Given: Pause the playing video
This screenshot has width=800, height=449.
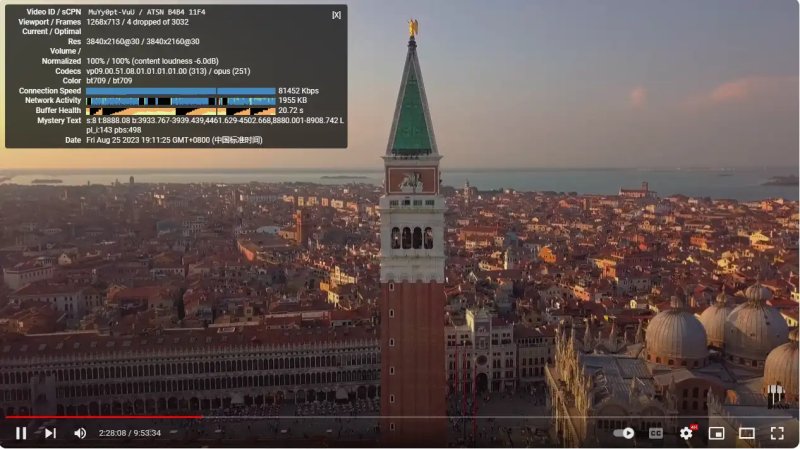Looking at the screenshot, I should [21, 433].
